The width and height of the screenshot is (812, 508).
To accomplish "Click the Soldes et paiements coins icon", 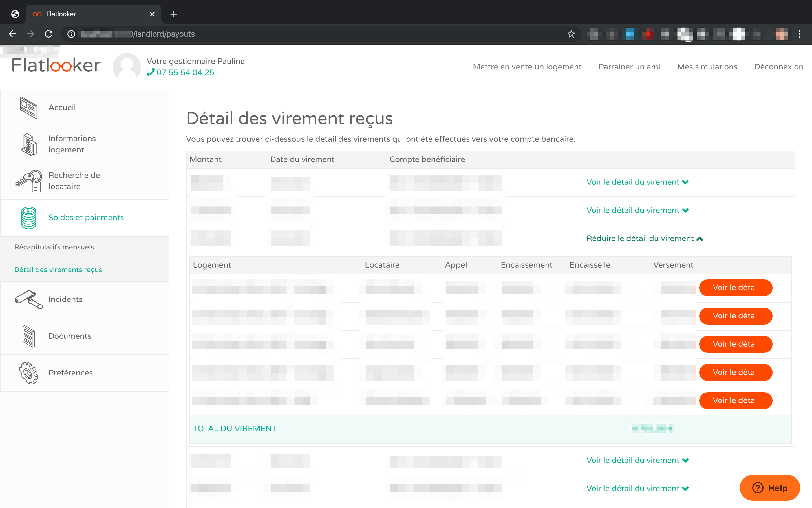I will (x=28, y=218).
